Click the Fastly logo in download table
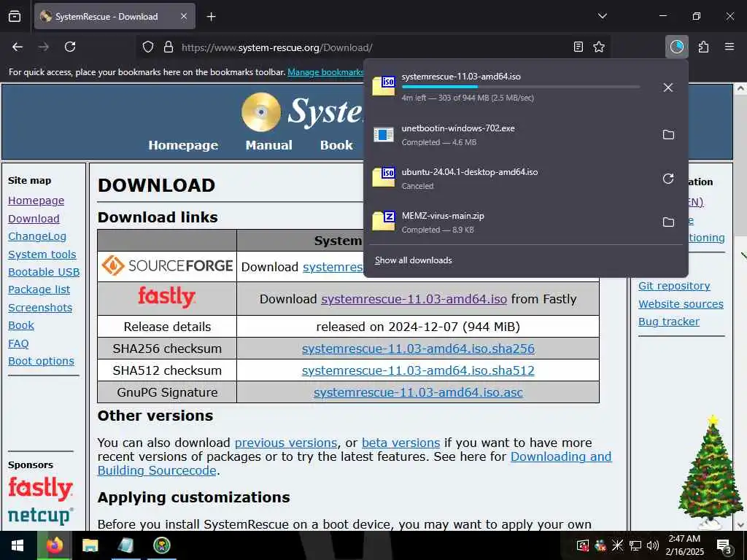The image size is (747, 560). click(167, 297)
